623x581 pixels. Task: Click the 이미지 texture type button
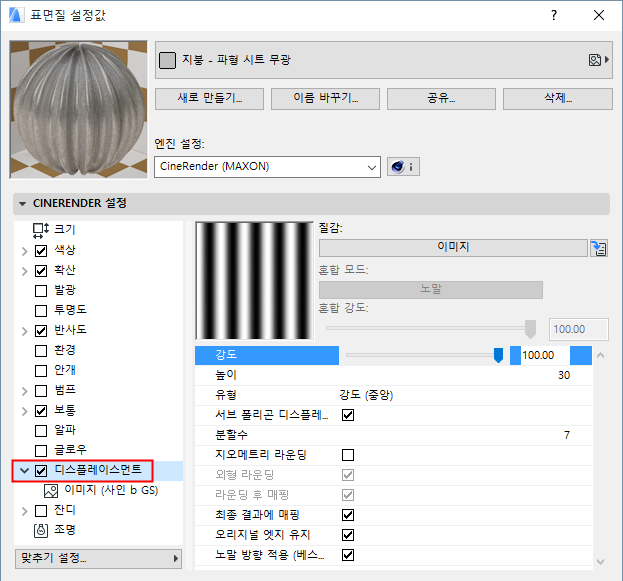tap(453, 248)
